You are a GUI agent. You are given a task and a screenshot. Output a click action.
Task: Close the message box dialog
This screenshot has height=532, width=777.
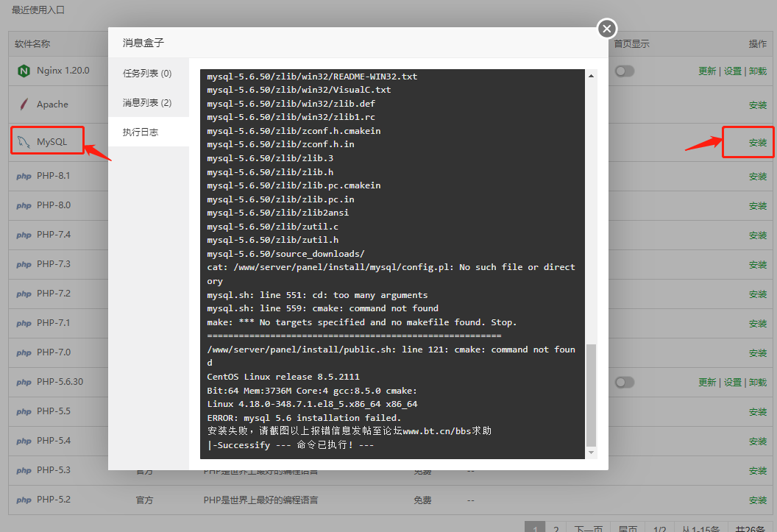pyautogui.click(x=607, y=29)
